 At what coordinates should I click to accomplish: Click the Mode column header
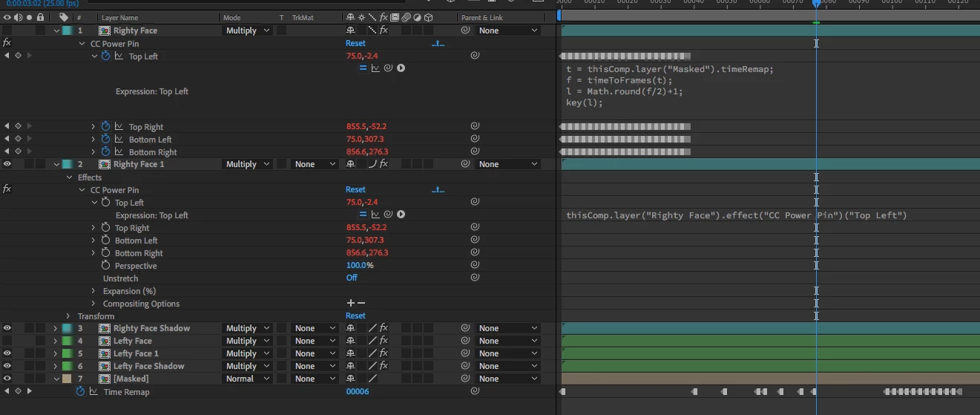[x=233, y=17]
